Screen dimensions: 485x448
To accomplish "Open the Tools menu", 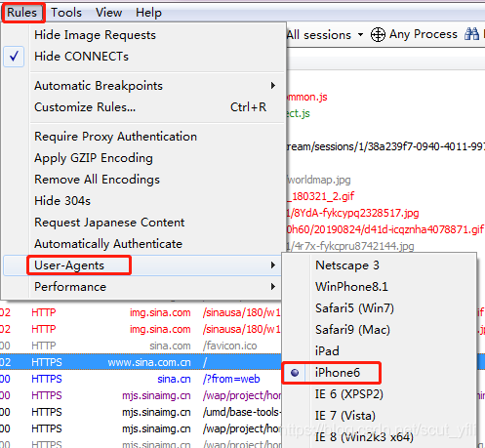I will pyautogui.click(x=66, y=13).
